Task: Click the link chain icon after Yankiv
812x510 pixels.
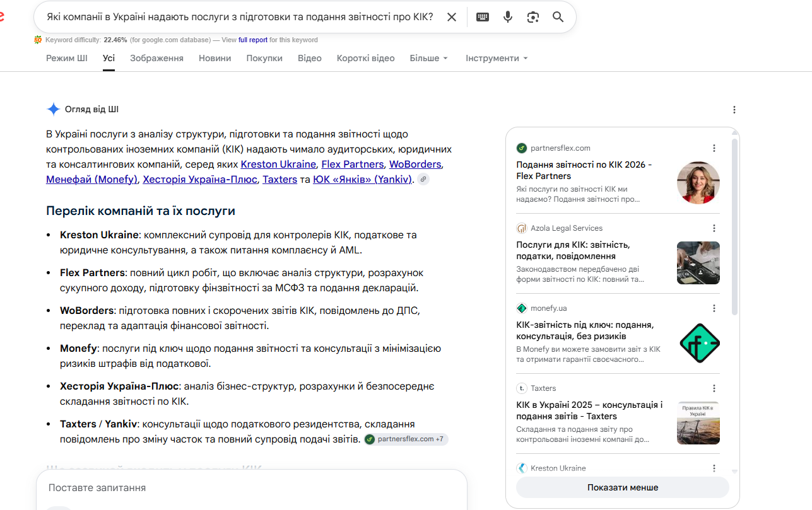Action: (423, 179)
